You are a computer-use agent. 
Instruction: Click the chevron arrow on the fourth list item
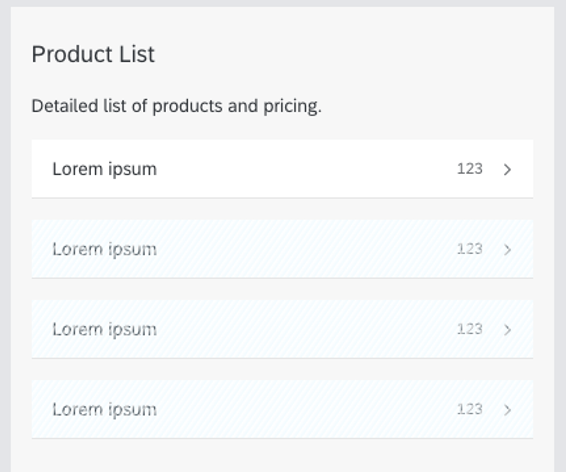click(507, 410)
